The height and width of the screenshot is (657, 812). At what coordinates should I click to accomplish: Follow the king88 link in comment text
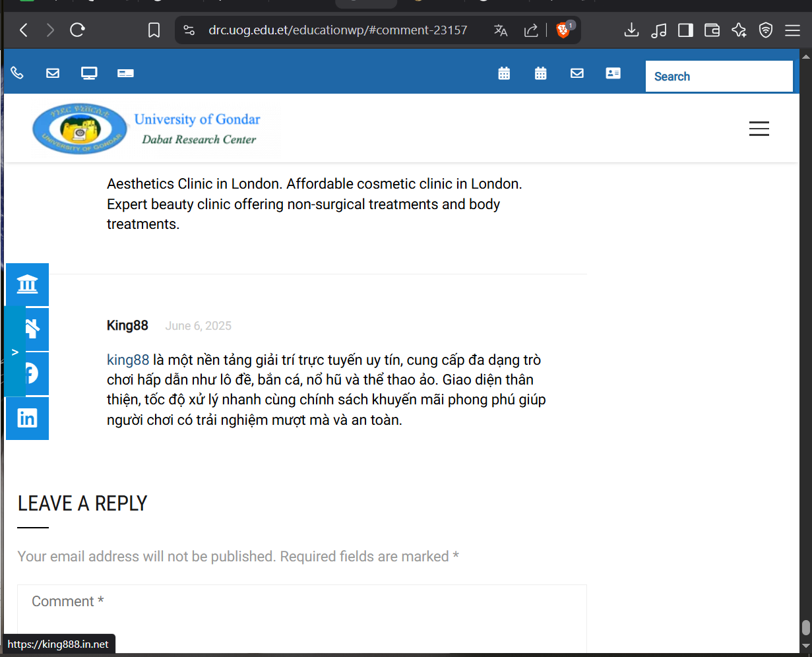(x=128, y=360)
